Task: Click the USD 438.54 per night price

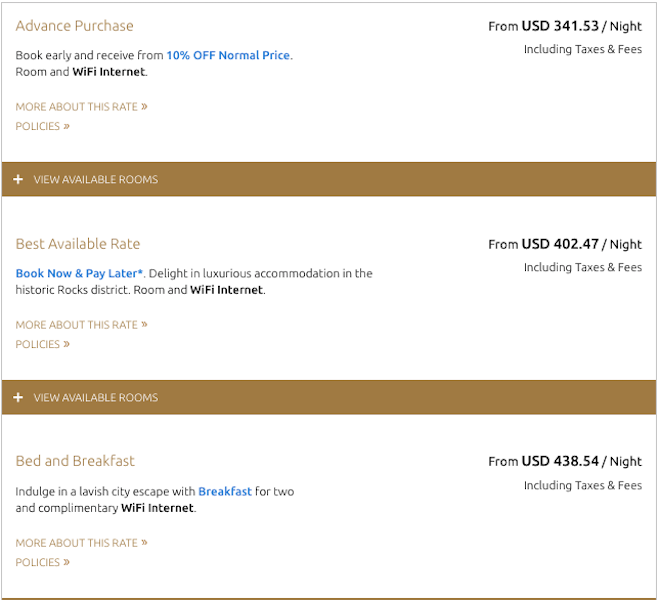Action: [565, 461]
